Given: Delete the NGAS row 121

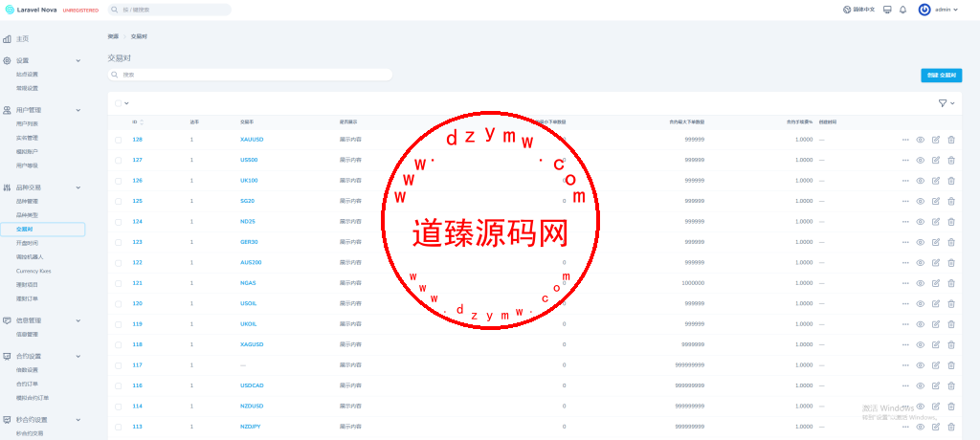Looking at the screenshot, I should 951,283.
